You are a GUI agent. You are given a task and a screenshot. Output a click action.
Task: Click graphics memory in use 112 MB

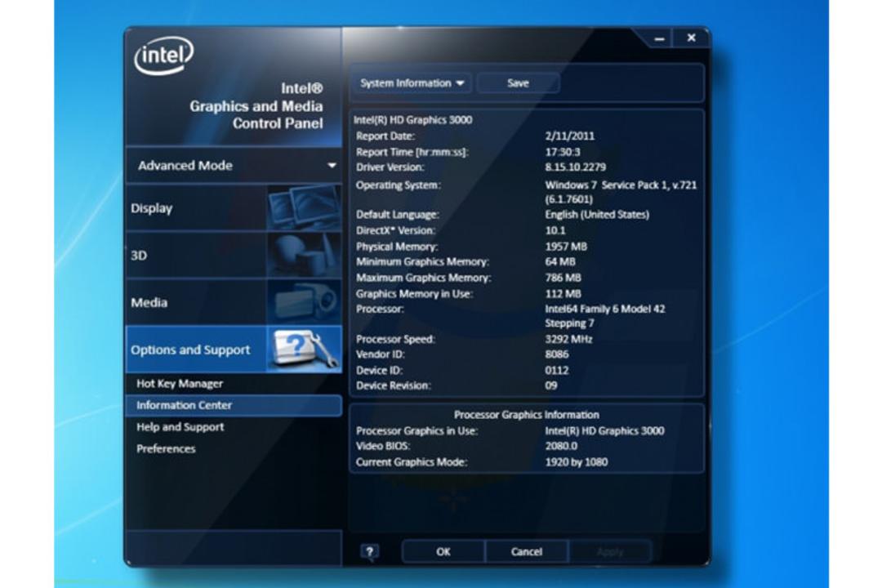(x=563, y=294)
